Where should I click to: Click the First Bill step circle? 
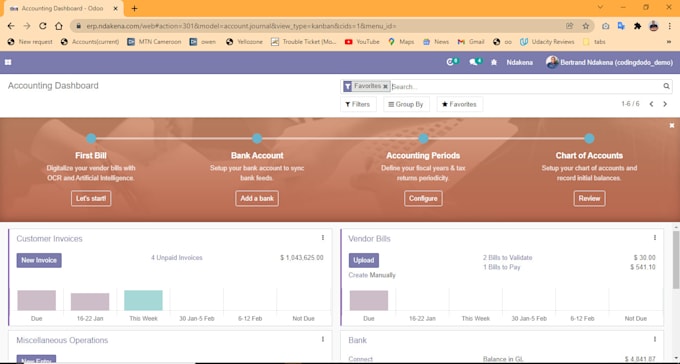coord(91,138)
